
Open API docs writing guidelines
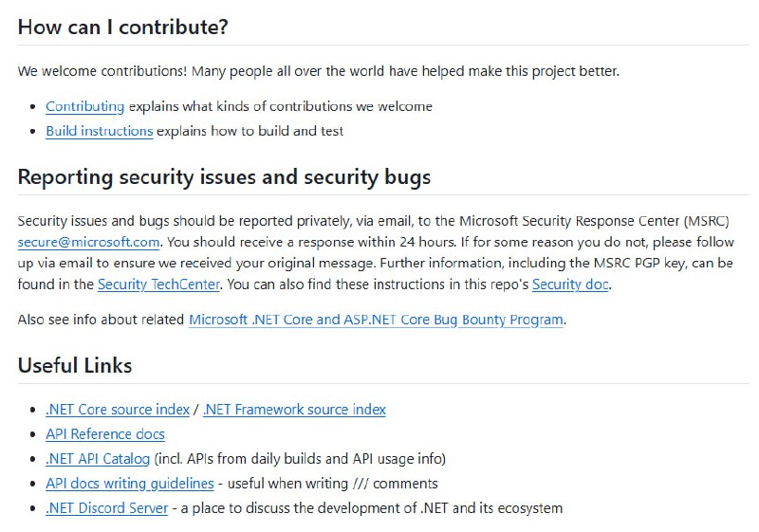130,484
